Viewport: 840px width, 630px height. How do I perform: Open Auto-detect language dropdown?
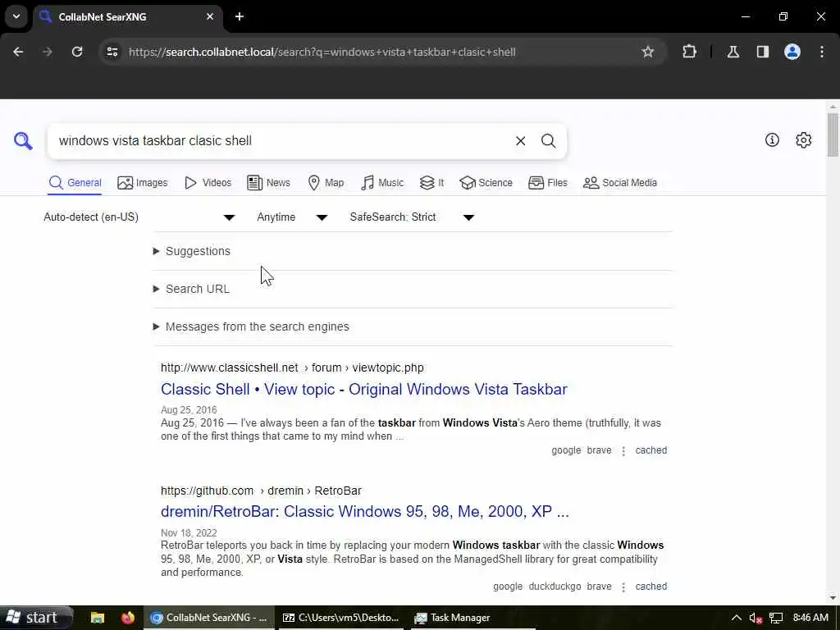point(139,217)
